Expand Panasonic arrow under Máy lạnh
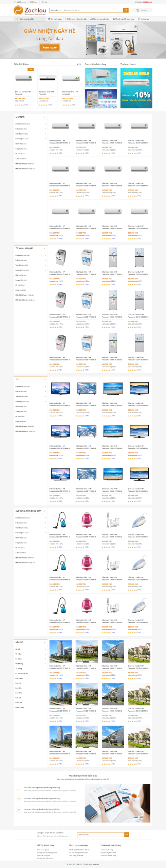The image size is (166, 868). (45, 124)
